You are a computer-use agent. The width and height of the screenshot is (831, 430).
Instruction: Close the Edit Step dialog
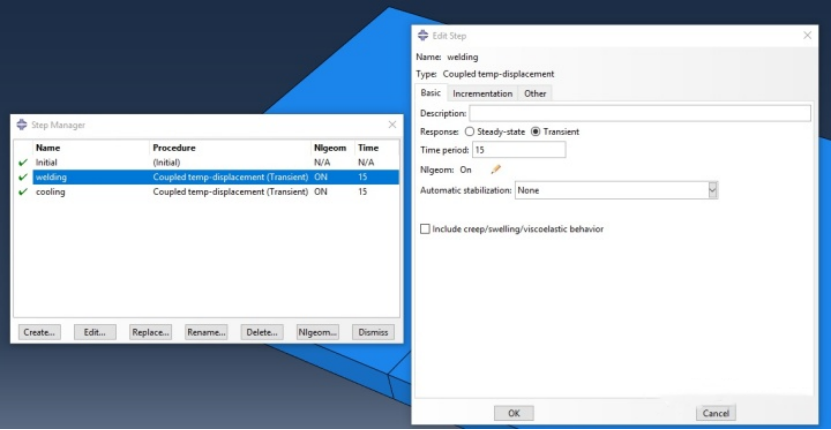pyautogui.click(x=807, y=36)
